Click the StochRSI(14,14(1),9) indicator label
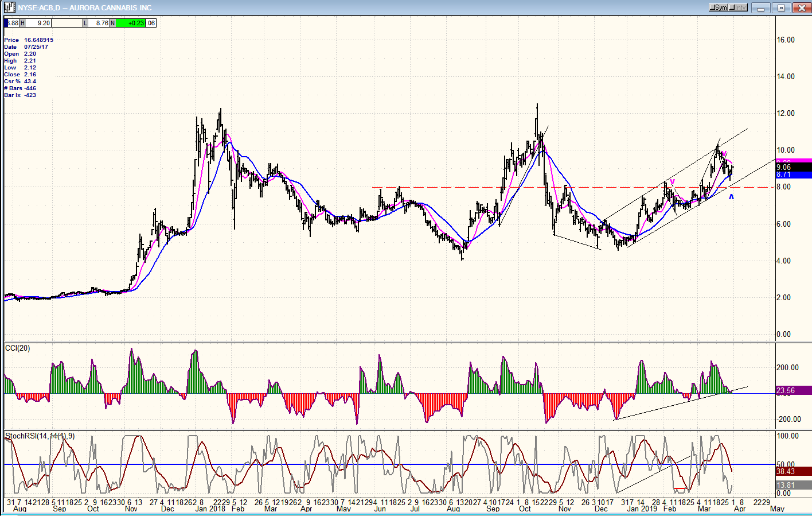The image size is (812, 516). pos(40,436)
